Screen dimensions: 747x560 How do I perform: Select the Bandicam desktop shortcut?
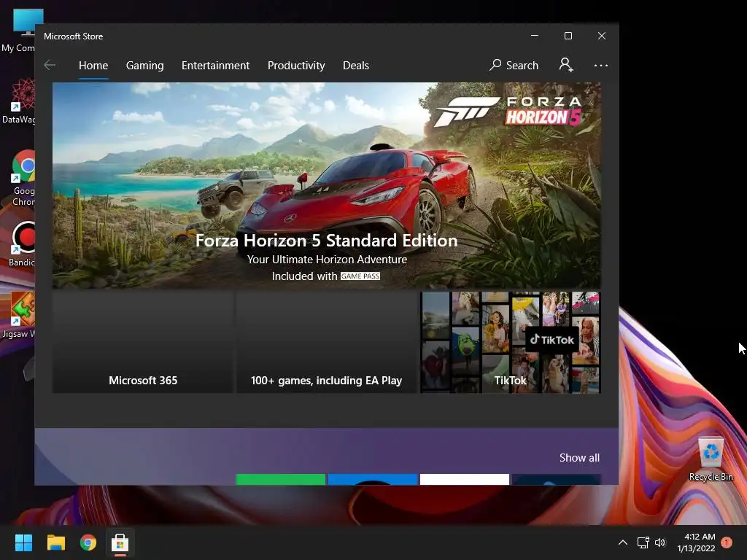click(x=21, y=244)
